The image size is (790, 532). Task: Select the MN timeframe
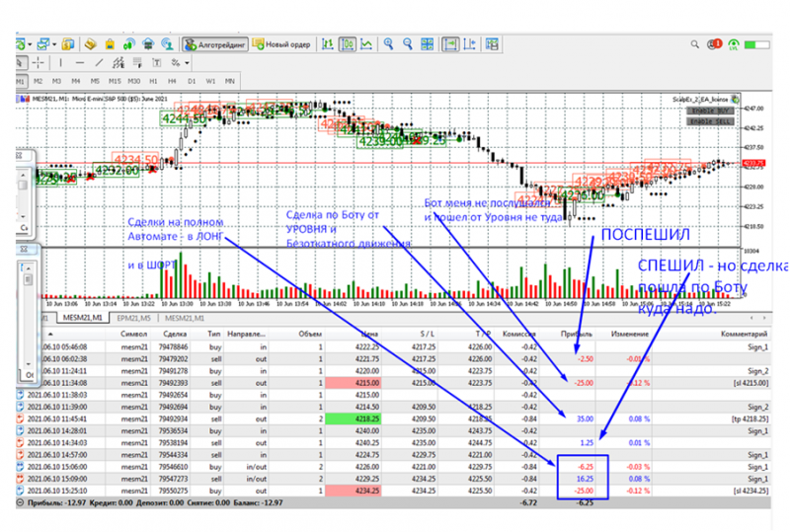coord(230,81)
